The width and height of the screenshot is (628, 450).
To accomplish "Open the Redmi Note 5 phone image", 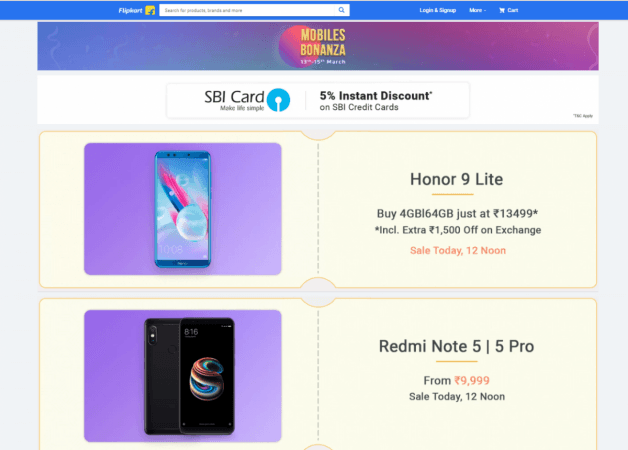I will [183, 376].
